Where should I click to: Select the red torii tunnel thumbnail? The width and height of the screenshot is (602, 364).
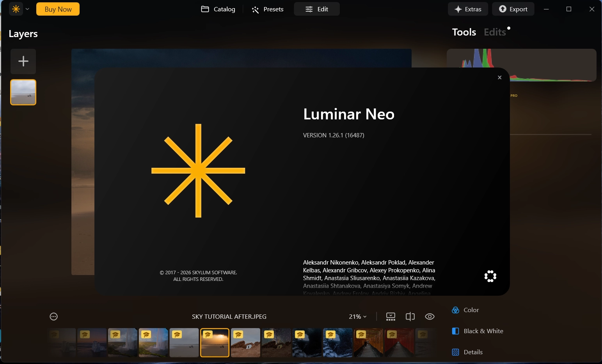[x=399, y=343]
